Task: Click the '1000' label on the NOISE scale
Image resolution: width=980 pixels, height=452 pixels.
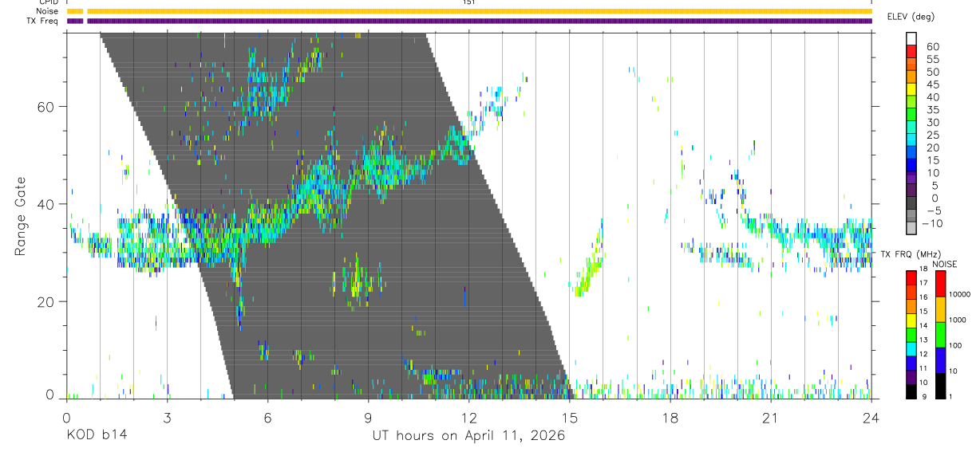Action: [x=958, y=320]
